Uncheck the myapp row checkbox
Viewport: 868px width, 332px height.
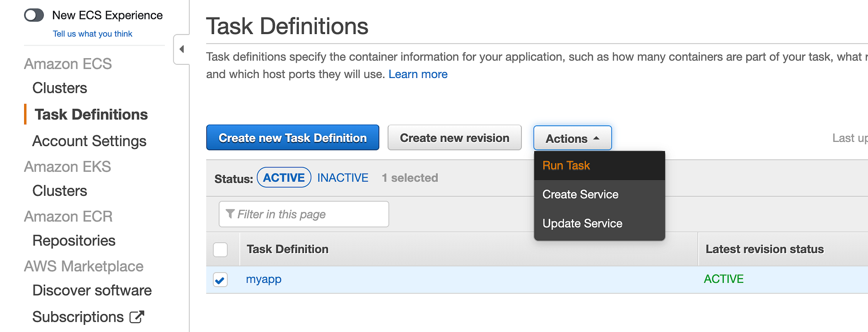tap(220, 280)
